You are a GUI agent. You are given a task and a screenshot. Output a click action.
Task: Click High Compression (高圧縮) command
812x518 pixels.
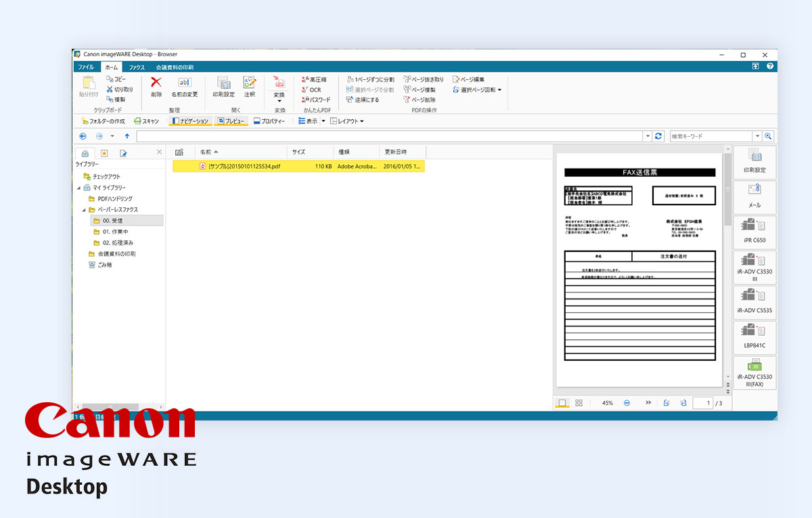315,79
